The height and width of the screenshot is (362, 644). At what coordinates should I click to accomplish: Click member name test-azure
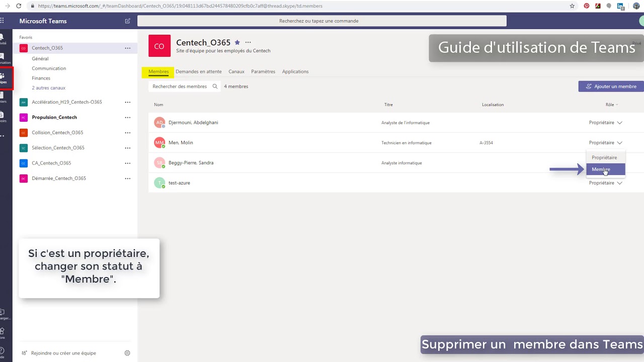click(x=179, y=183)
